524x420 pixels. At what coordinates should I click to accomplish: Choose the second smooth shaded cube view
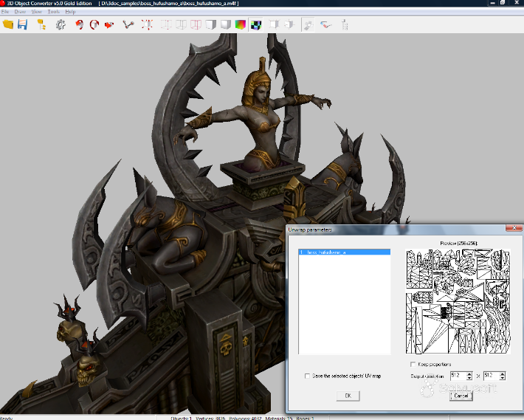point(226,24)
